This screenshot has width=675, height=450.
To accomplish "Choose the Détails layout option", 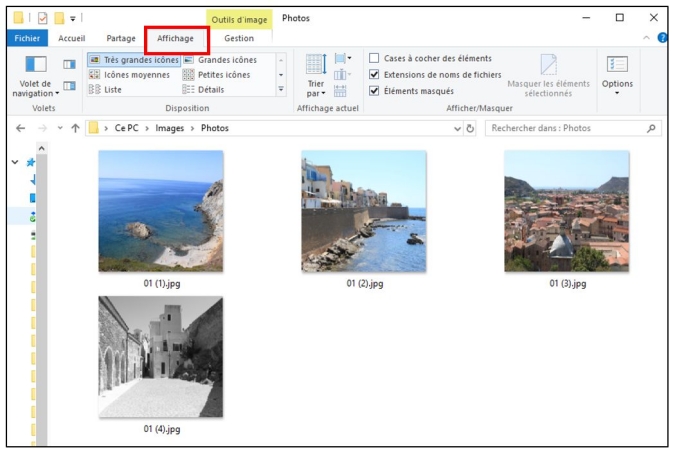I will pyautogui.click(x=210, y=89).
